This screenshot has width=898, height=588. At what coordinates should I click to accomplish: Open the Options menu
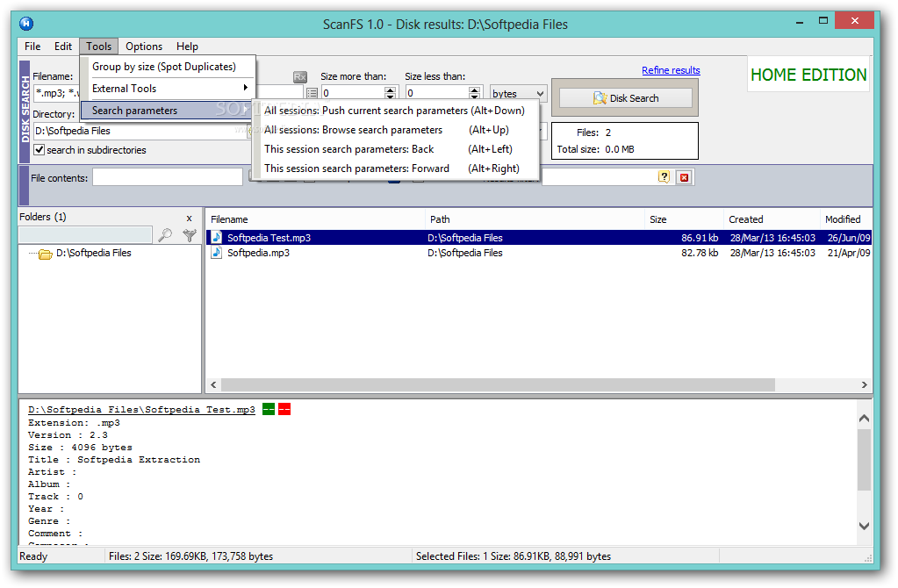[144, 47]
